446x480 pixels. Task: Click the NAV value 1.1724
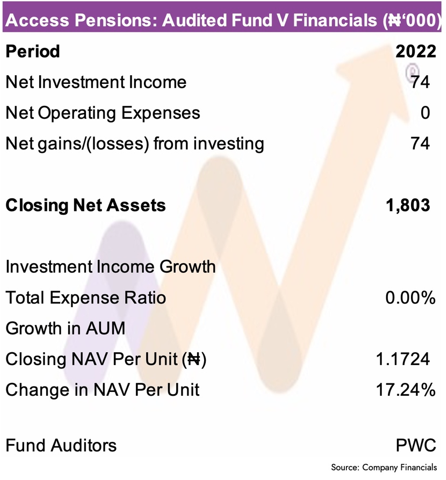(403, 359)
